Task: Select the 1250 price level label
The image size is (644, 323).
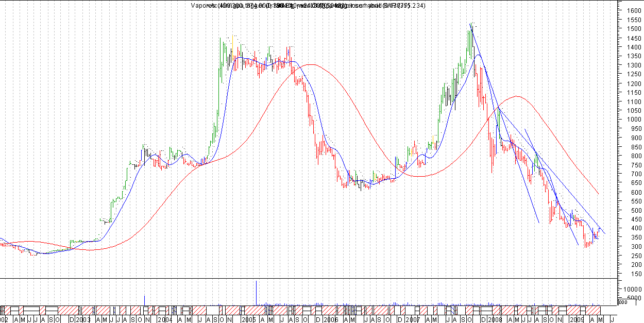Action: (x=634, y=74)
